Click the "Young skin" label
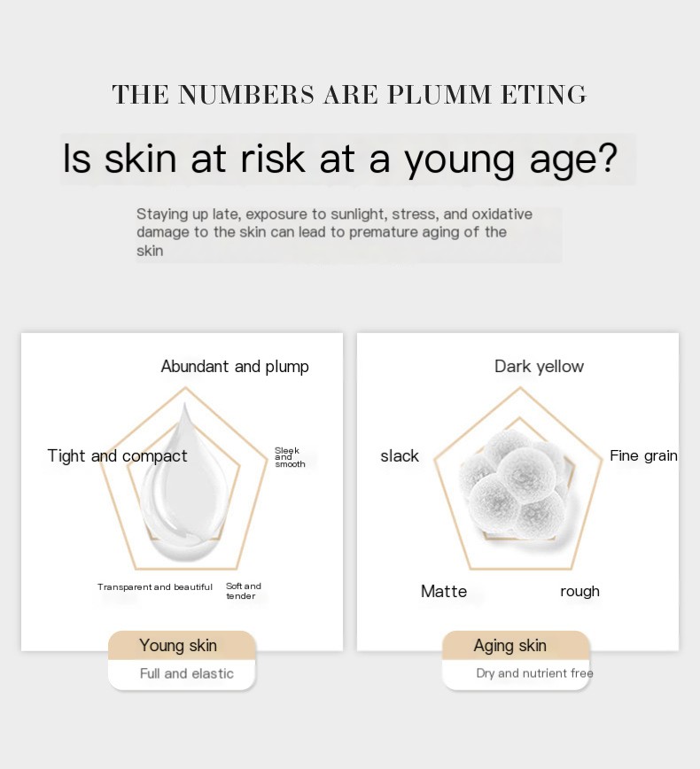 pos(178,646)
